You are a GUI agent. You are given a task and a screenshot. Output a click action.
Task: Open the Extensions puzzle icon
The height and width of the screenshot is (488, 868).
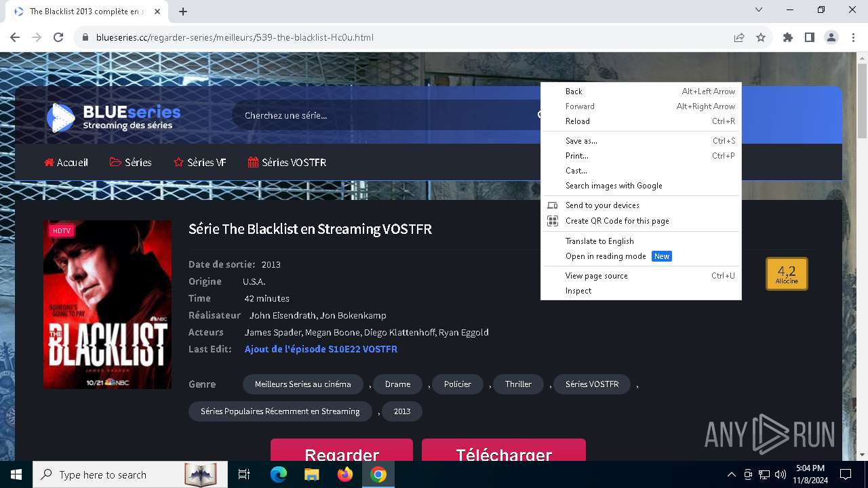click(x=788, y=37)
